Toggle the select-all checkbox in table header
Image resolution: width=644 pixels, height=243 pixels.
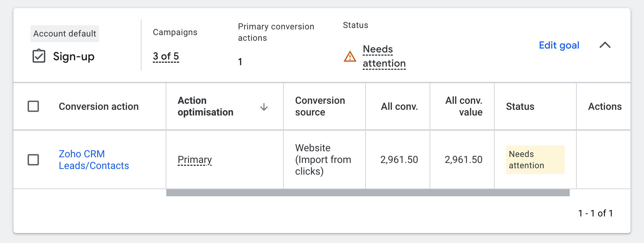[33, 106]
